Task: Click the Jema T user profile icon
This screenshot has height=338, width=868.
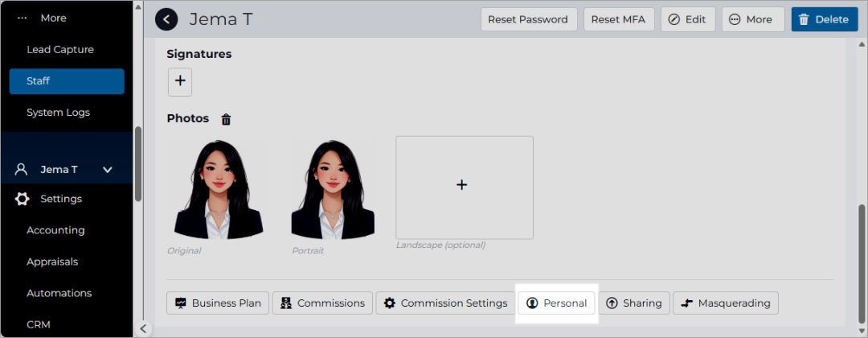Action: (21, 170)
